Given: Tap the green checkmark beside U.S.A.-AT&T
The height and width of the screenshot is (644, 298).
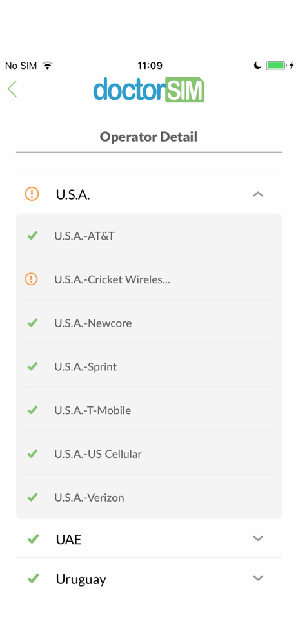Looking at the screenshot, I should click(x=32, y=236).
